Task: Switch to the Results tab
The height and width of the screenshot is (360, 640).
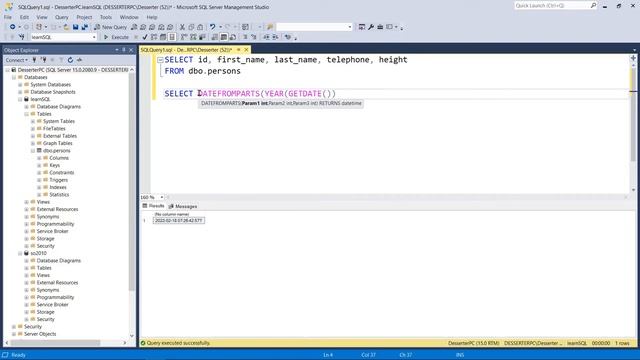Action: [x=153, y=206]
